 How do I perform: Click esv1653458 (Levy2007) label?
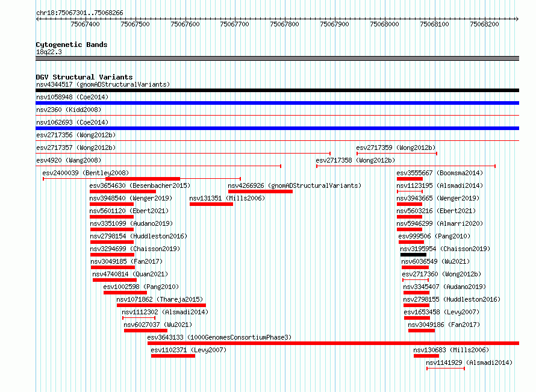coord(441,312)
